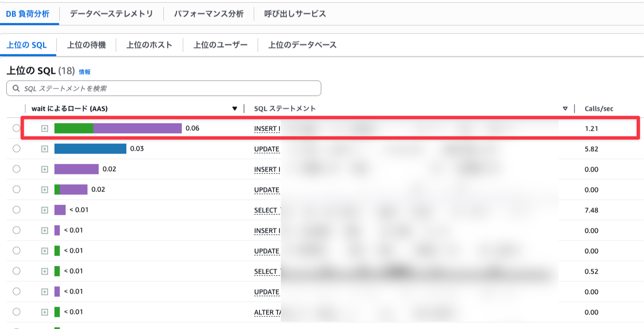Open the top INSERT statement link
644x329 pixels.
[x=267, y=129]
